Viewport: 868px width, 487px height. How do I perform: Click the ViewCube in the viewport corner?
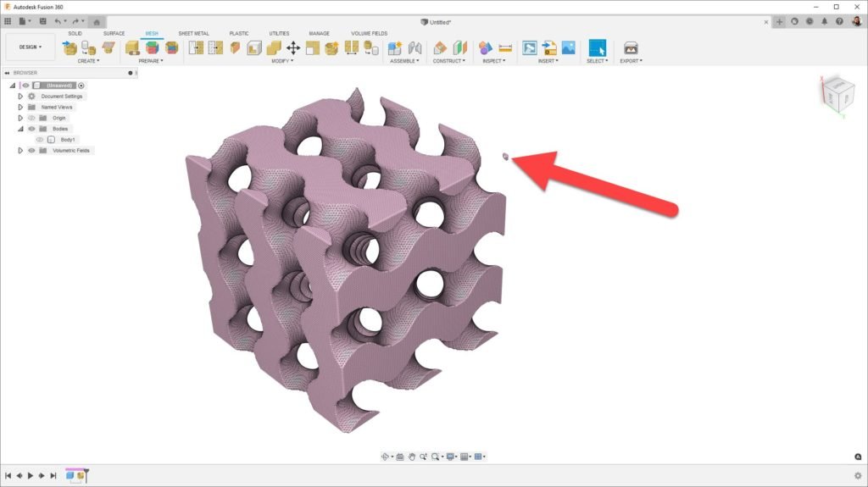tap(837, 95)
